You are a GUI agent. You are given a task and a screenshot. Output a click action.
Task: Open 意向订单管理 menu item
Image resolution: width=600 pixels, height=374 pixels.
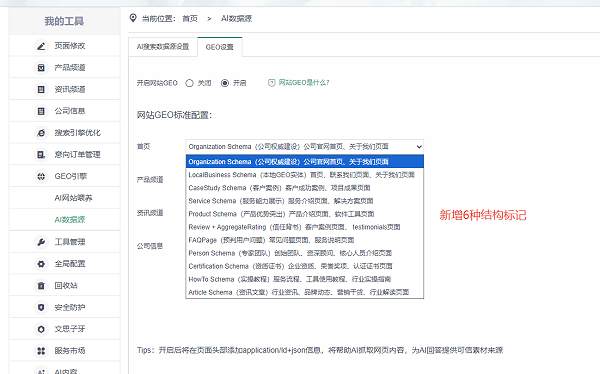click(x=65, y=155)
